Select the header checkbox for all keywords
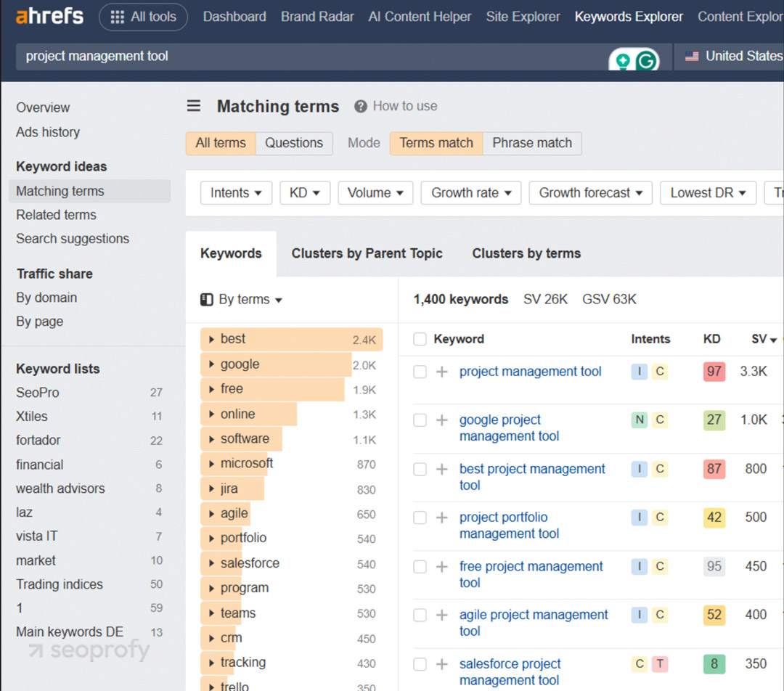The width and height of the screenshot is (784, 691). pos(420,339)
